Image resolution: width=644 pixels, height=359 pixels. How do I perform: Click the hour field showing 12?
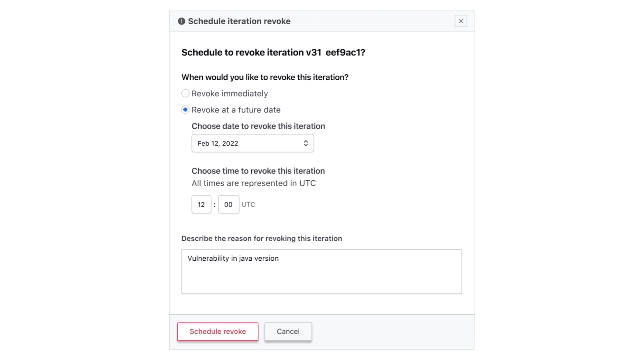(x=201, y=205)
